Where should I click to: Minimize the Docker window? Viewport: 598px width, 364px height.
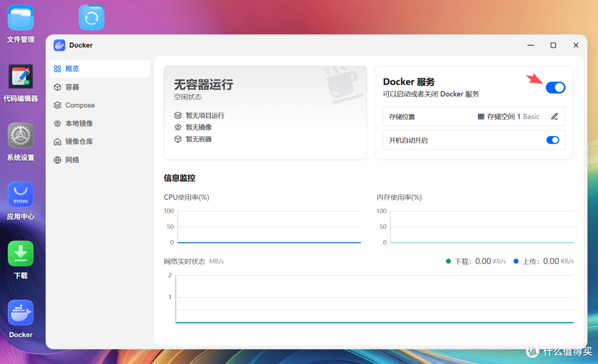tap(530, 45)
